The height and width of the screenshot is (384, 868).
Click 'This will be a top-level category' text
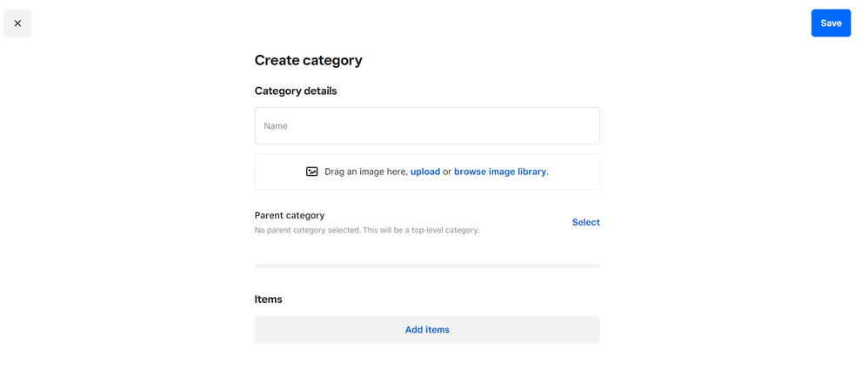click(x=429, y=231)
